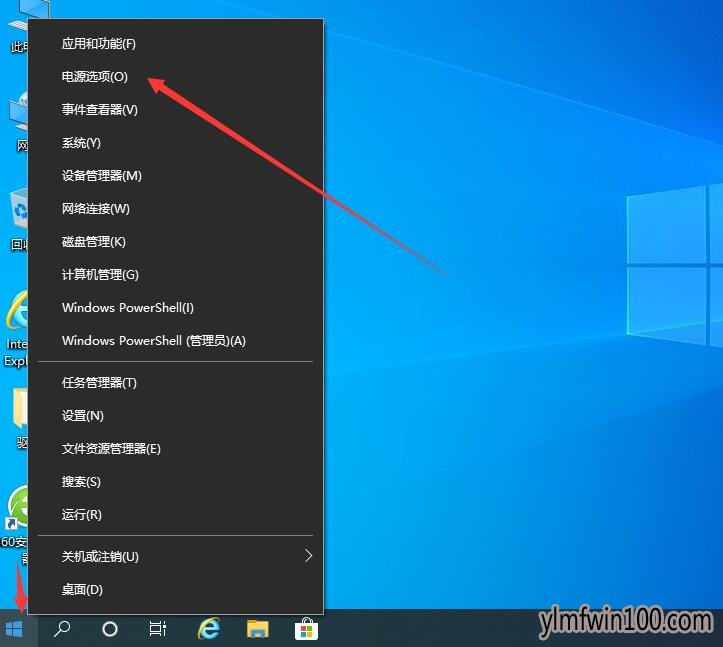Click the taskbar search magnifier icon

[62, 629]
